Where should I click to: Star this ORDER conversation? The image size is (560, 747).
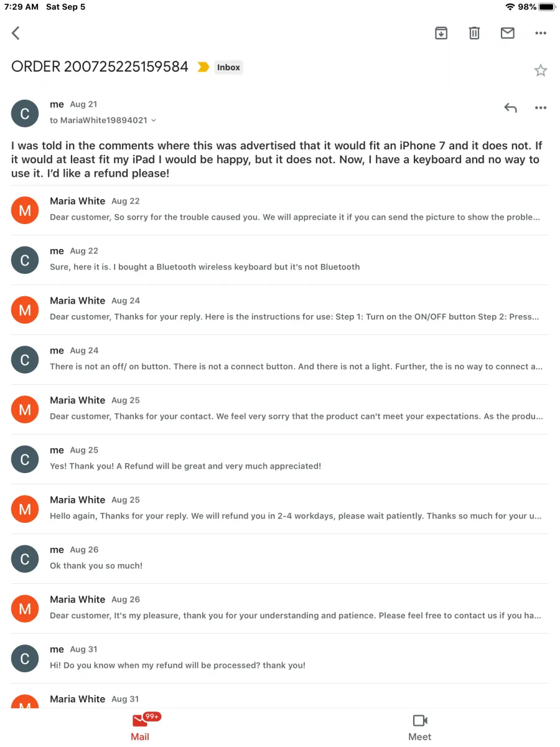point(541,70)
